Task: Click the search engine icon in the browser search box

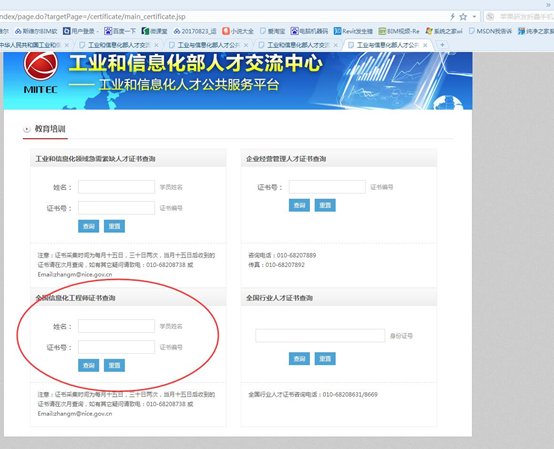Action: (490, 16)
